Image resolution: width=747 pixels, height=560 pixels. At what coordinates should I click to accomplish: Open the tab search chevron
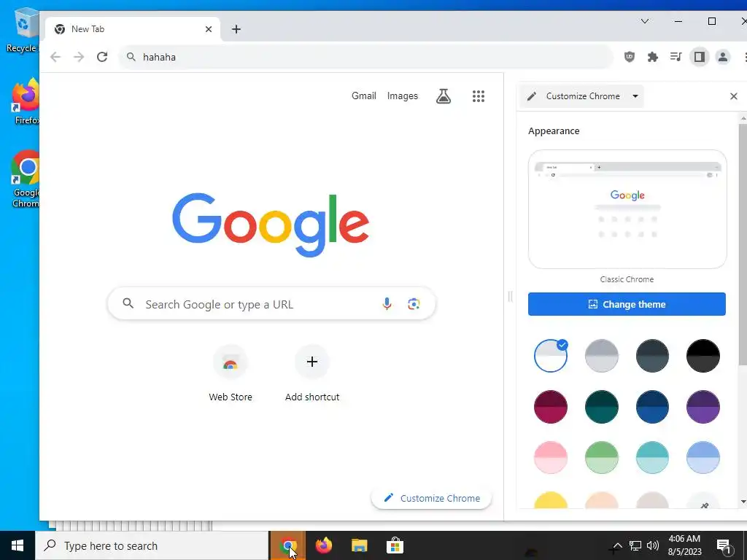point(645,21)
